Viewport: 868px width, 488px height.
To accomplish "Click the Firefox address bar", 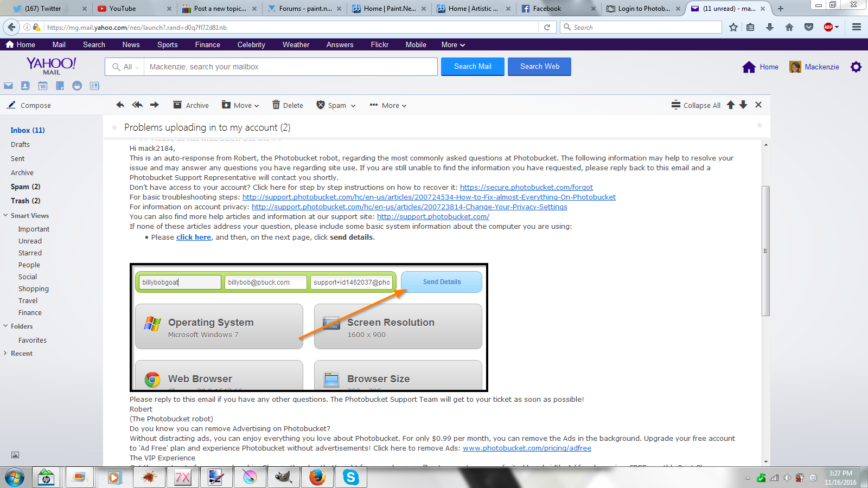I will tap(291, 27).
